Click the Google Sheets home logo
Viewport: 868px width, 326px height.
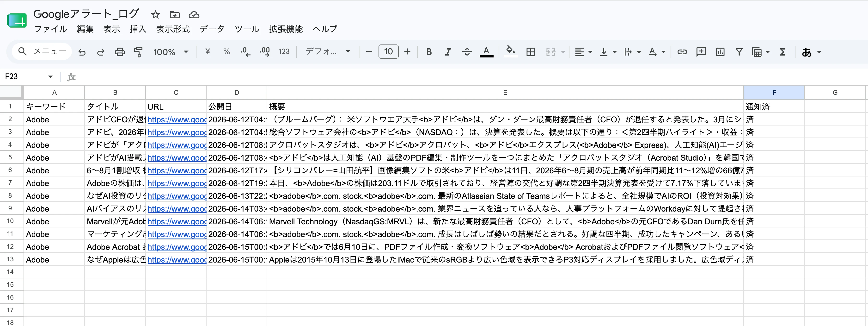tap(17, 21)
